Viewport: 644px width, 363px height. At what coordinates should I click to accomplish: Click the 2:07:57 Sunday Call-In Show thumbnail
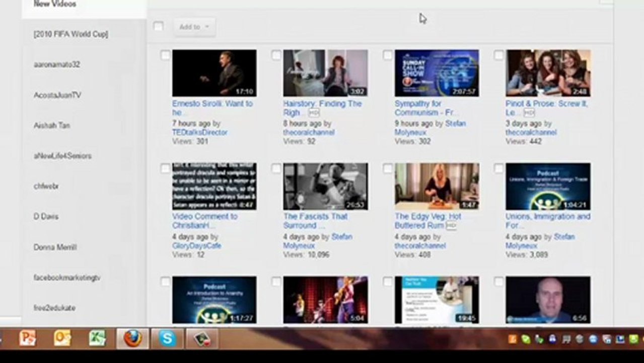437,73
